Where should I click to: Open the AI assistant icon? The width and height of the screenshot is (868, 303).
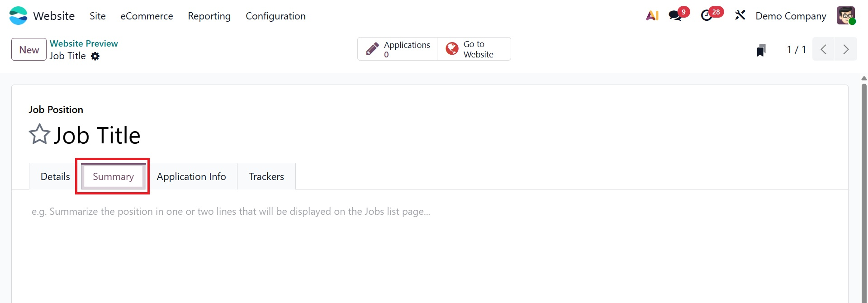(652, 16)
